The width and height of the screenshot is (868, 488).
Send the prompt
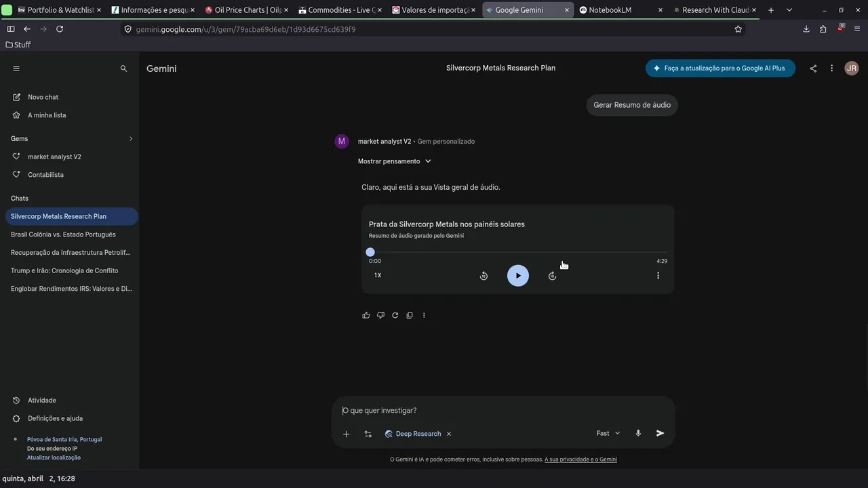(660, 433)
